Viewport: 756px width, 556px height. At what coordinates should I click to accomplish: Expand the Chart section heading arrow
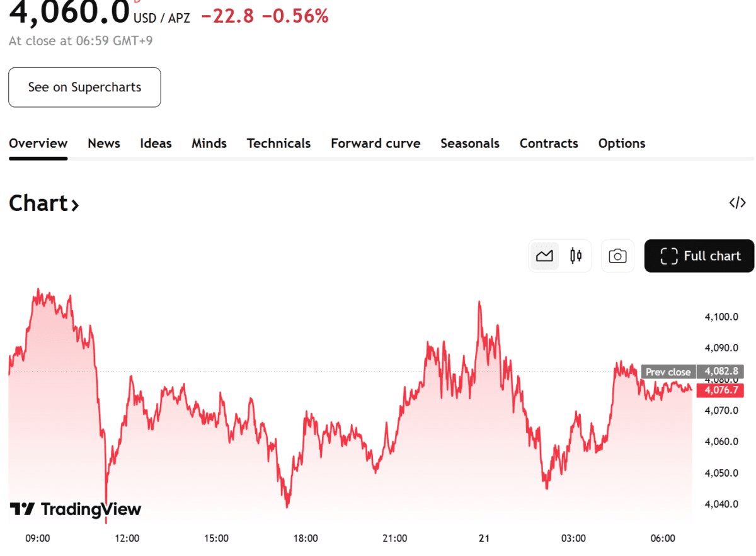click(75, 205)
